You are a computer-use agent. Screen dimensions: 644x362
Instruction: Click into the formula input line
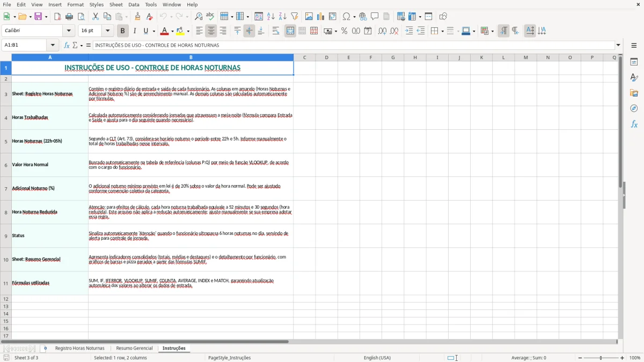pos(354,46)
